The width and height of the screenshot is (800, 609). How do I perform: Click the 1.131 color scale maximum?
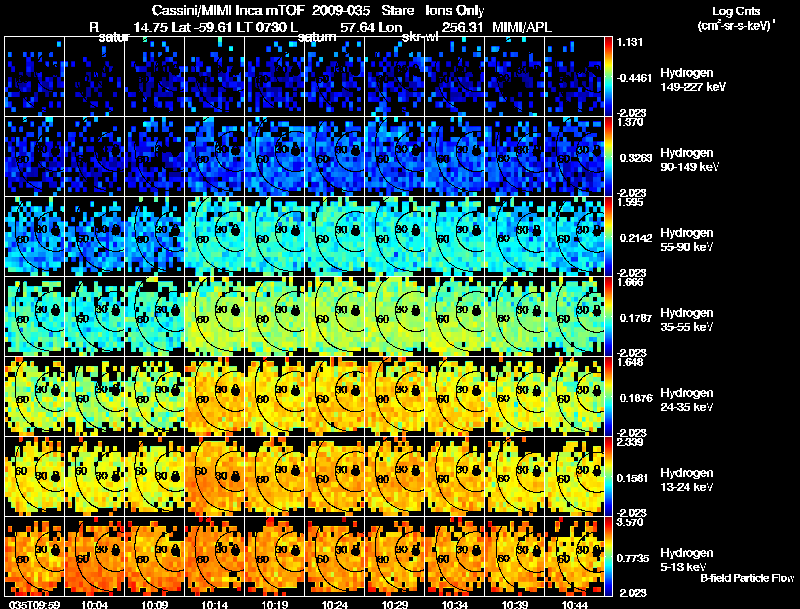pos(630,42)
